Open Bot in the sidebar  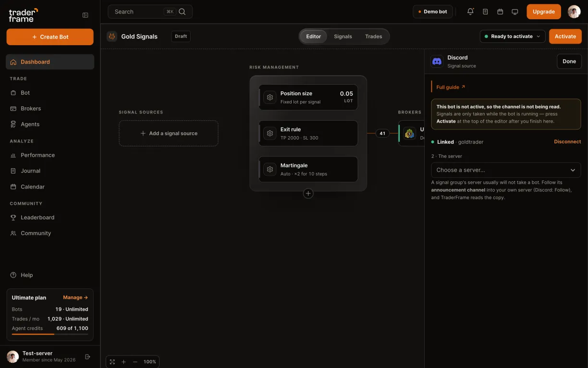click(50, 93)
